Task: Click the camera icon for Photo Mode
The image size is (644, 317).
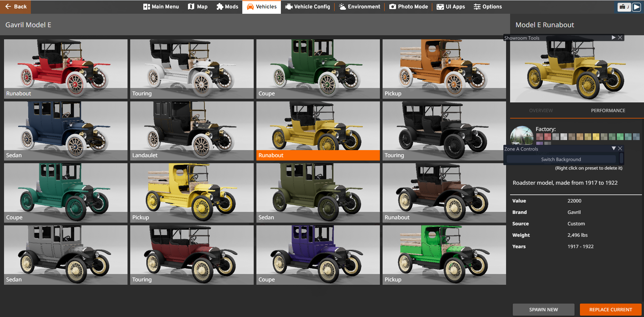Action: [x=392, y=7]
